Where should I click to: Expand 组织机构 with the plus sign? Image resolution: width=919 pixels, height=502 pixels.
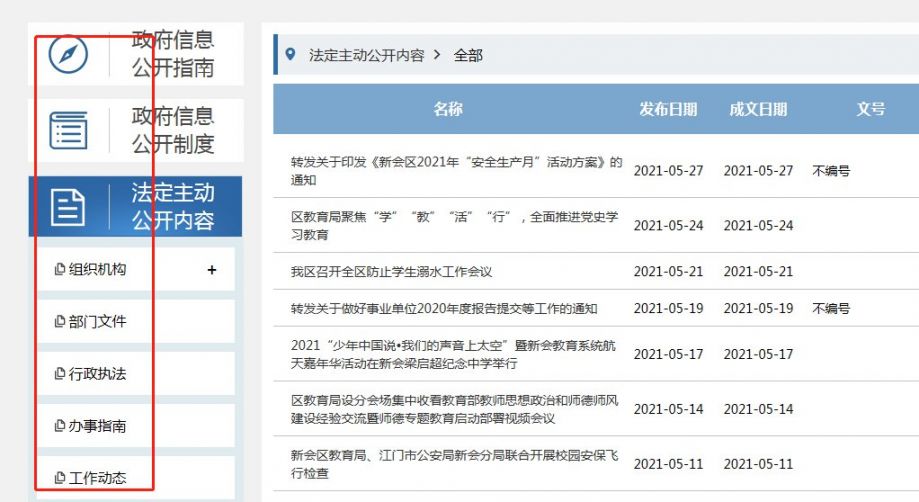pos(212,269)
